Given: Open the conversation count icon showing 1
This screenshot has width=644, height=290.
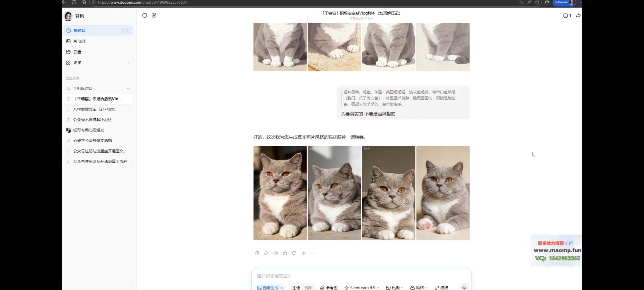Looking at the screenshot, I should click(x=567, y=16).
